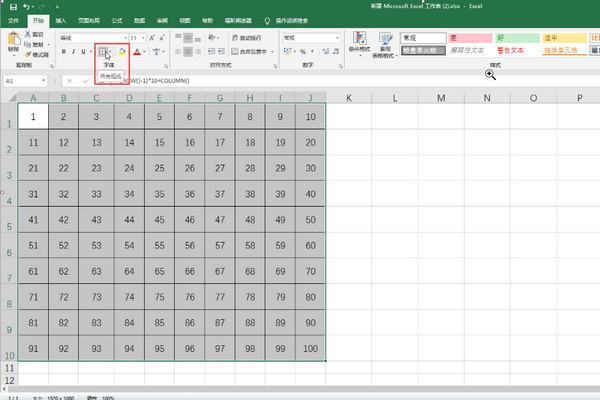Image resolution: width=600 pixels, height=400 pixels.
Task: Click the Increase Indent icon
Action: (x=221, y=51)
